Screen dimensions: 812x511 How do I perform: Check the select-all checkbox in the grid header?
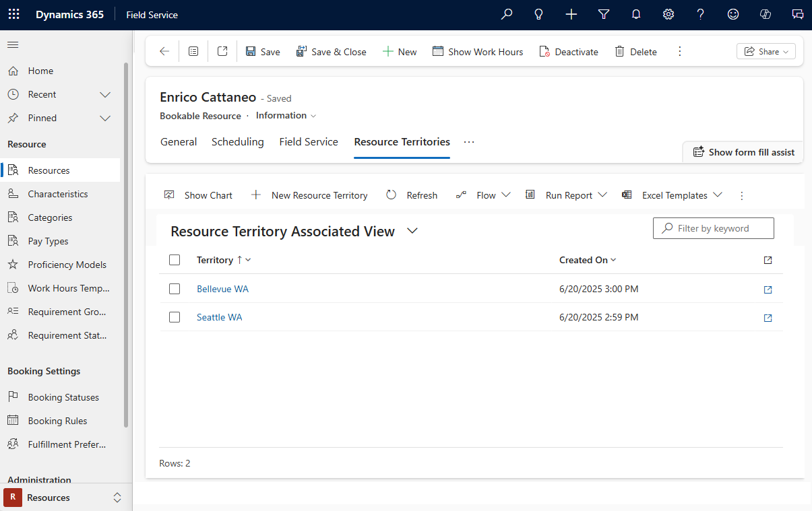coord(175,260)
